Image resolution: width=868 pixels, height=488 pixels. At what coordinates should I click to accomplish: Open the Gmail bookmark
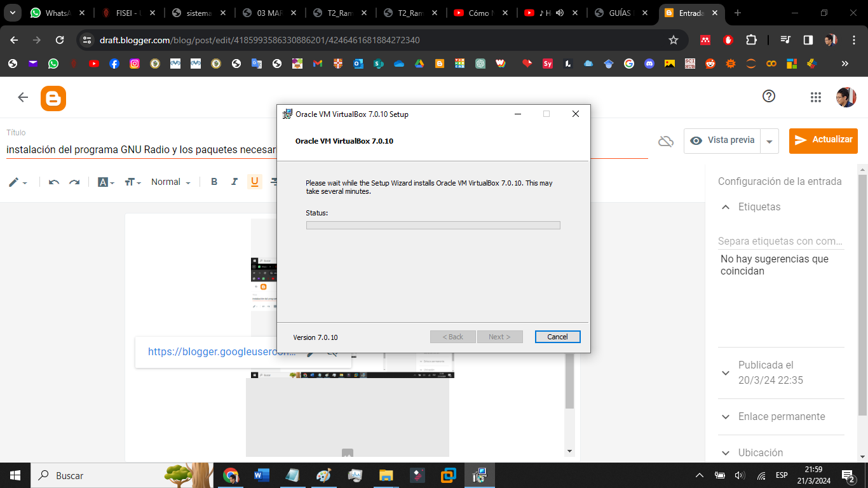(x=318, y=64)
